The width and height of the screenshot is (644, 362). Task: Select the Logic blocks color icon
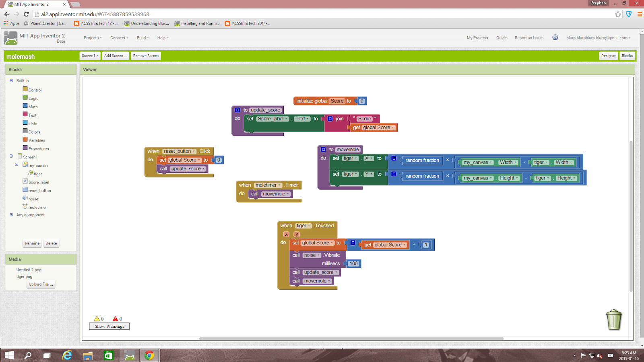(25, 98)
